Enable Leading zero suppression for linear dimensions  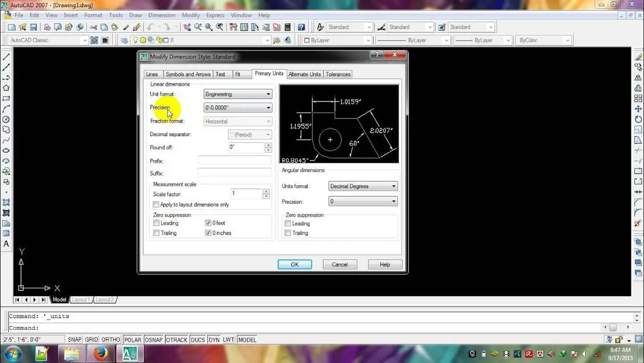coord(156,223)
